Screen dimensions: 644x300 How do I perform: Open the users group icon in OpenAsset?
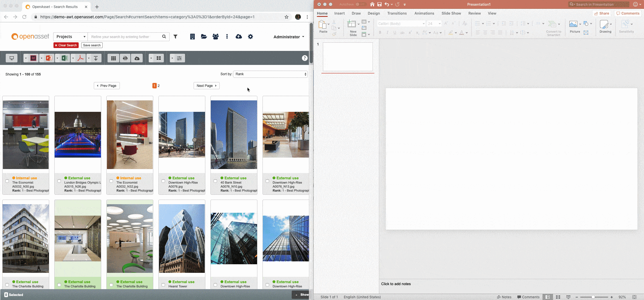(x=216, y=37)
